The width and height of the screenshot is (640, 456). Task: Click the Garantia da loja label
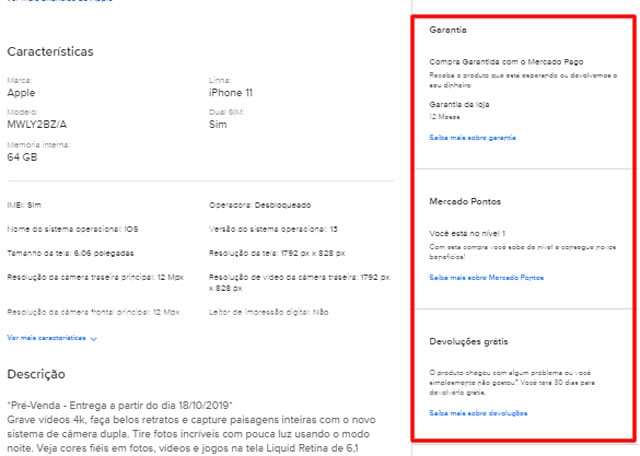tap(459, 105)
